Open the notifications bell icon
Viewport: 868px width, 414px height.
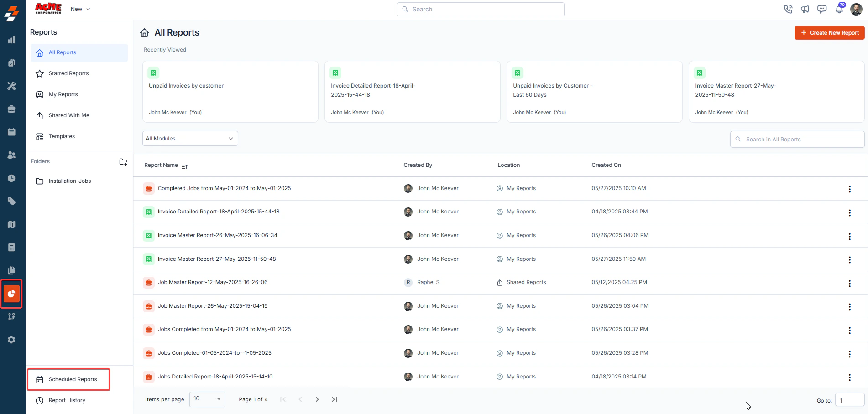click(839, 9)
